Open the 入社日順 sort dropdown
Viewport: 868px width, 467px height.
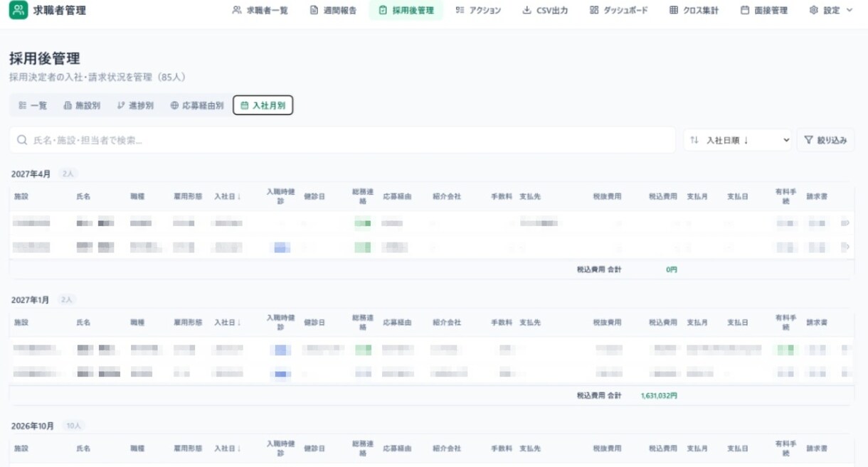[738, 140]
